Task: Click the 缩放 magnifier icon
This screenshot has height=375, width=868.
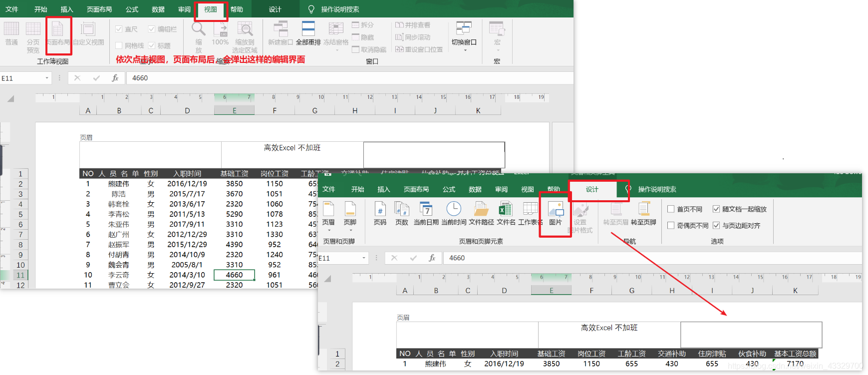Action: pyautogui.click(x=199, y=28)
